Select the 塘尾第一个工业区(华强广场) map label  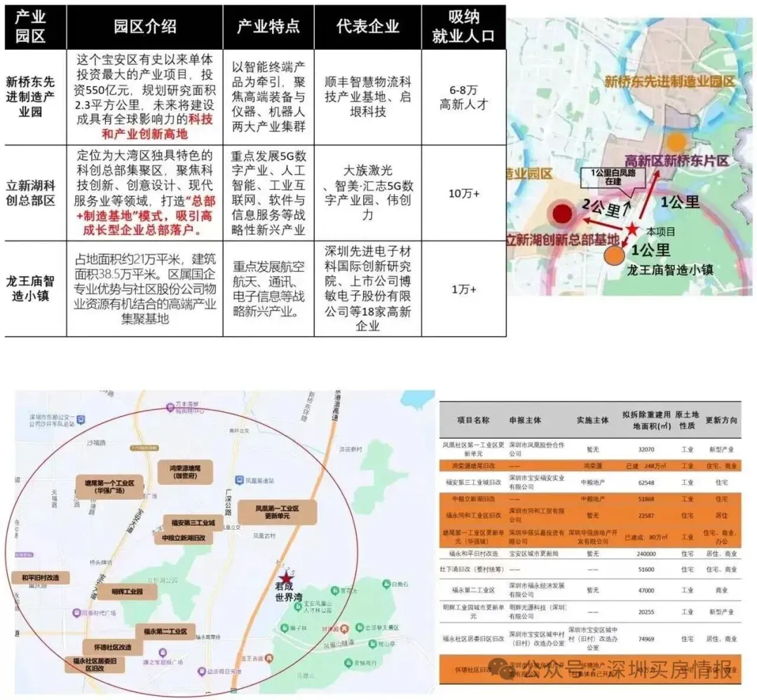pyautogui.click(x=109, y=486)
